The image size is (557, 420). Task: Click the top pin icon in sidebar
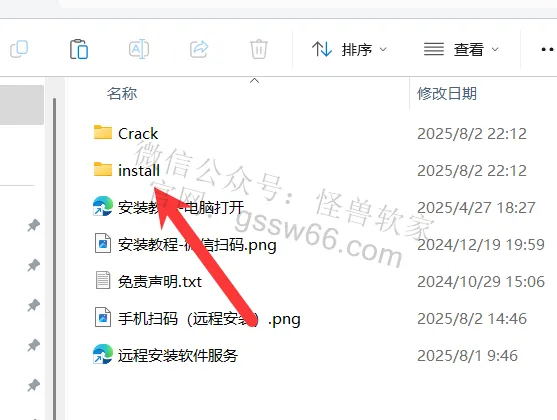pos(34,225)
